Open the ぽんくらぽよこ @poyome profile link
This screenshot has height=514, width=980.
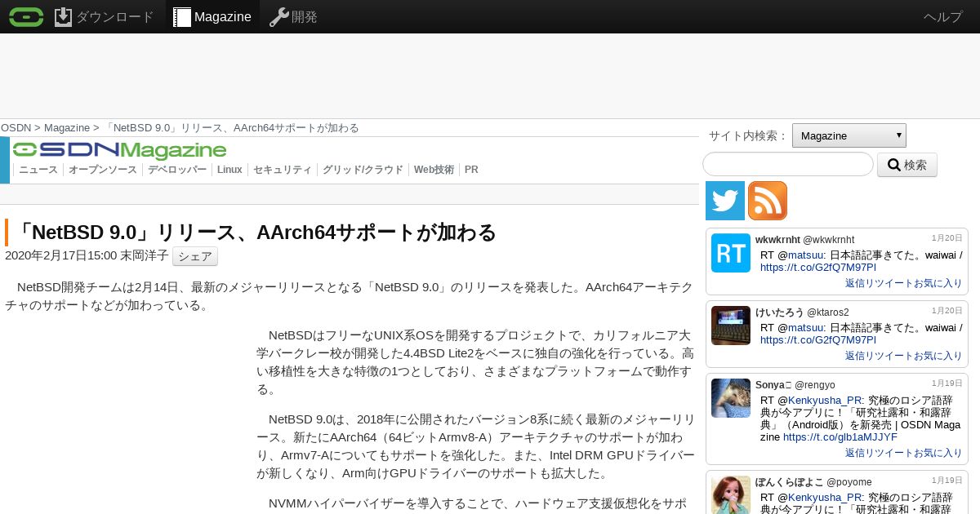813,482
